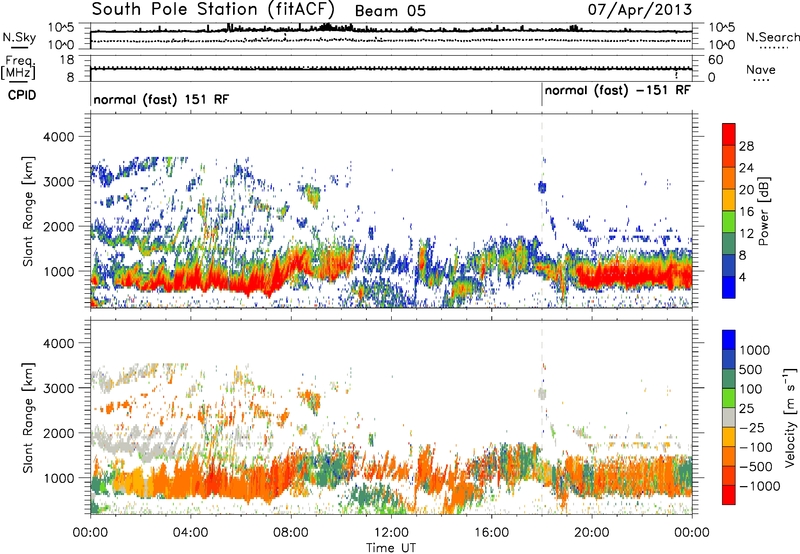
Task: Click the '60' tick on the Nave axis
Action: pos(716,60)
